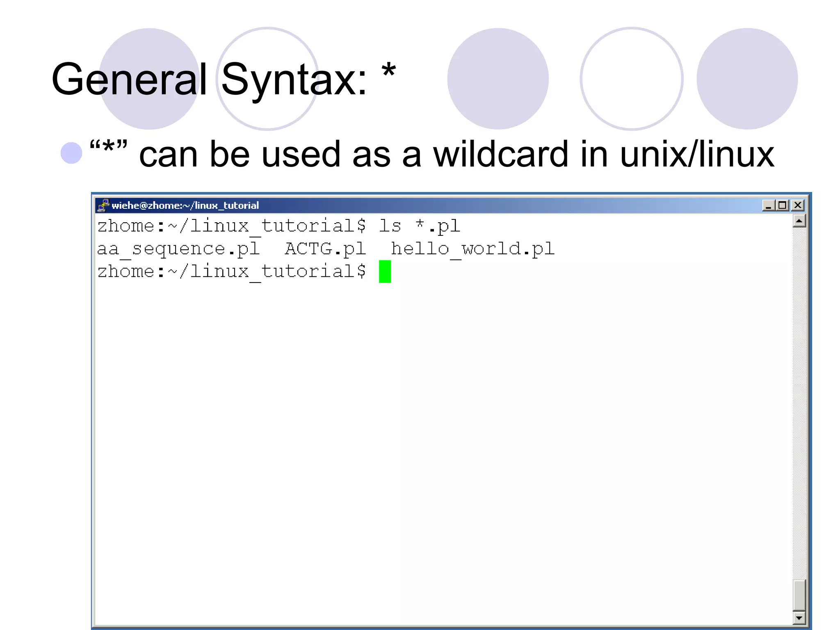Click the outlined circle left of the rightmost circle

tap(631, 79)
